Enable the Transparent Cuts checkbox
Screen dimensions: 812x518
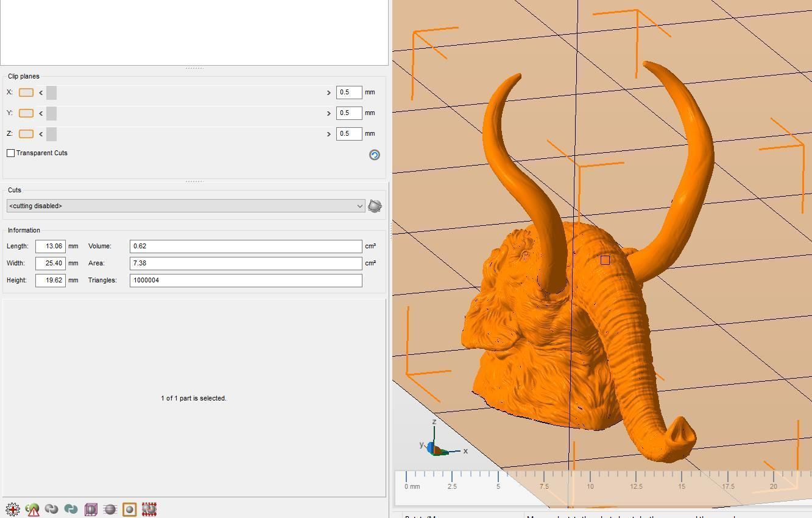pyautogui.click(x=11, y=153)
